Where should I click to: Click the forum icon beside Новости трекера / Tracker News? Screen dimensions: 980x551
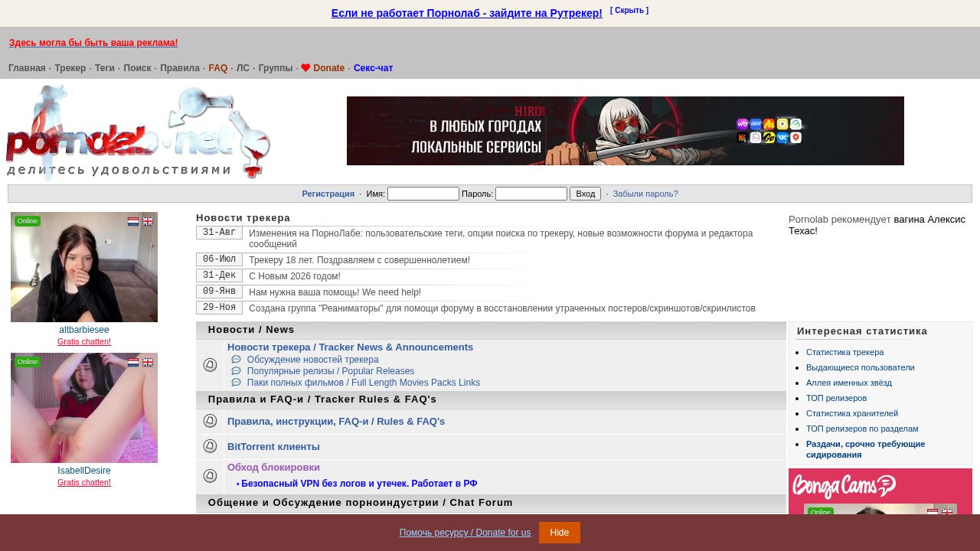[210, 365]
